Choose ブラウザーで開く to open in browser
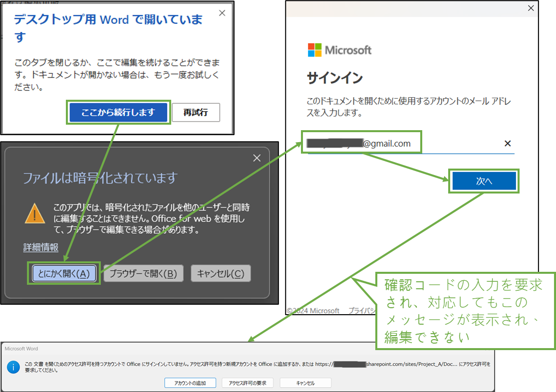Image resolution: width=556 pixels, height=392 pixels. coord(143,273)
